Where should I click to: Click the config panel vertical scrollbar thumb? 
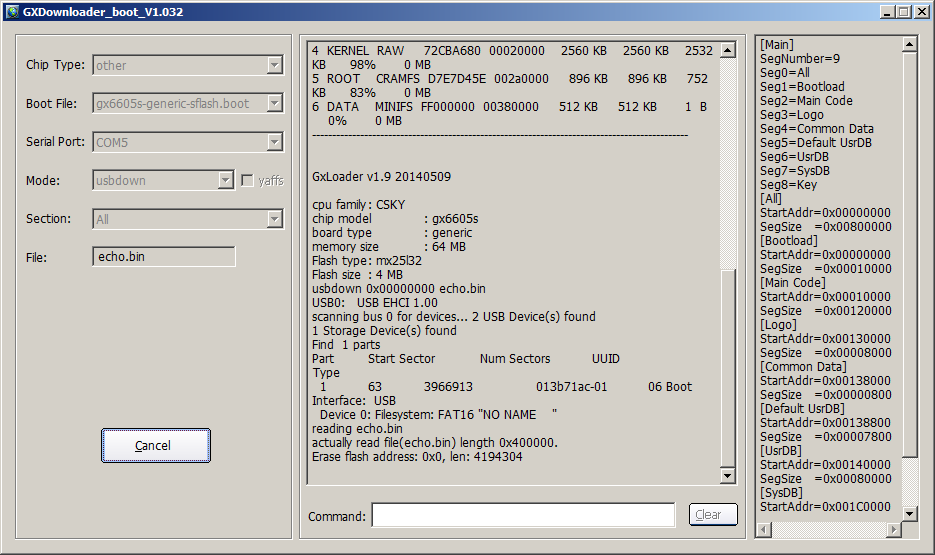click(909, 255)
